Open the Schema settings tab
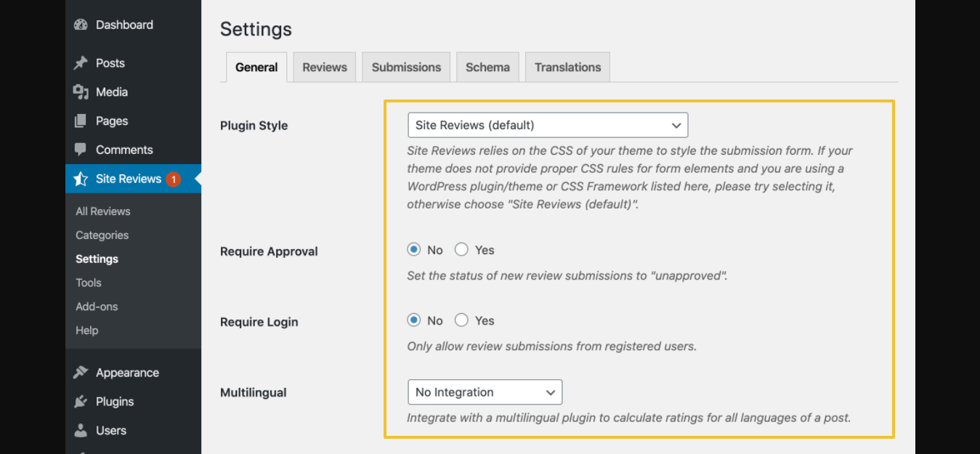Screen dimensions: 980x454 click(487, 67)
